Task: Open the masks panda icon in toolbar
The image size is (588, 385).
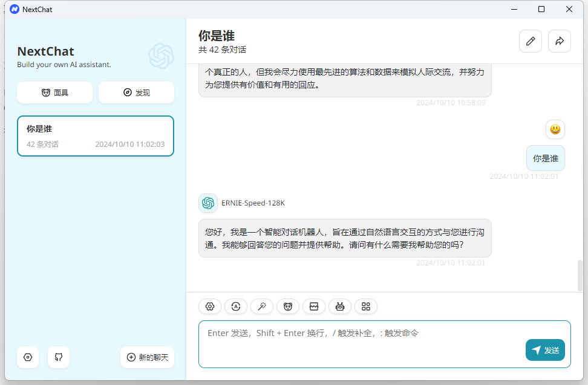Action: click(x=287, y=306)
